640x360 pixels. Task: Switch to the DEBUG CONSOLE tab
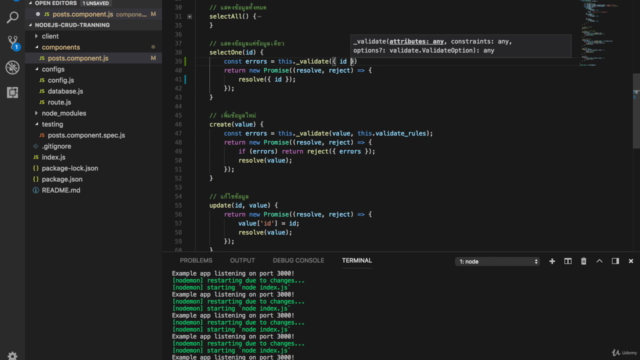tap(298, 260)
